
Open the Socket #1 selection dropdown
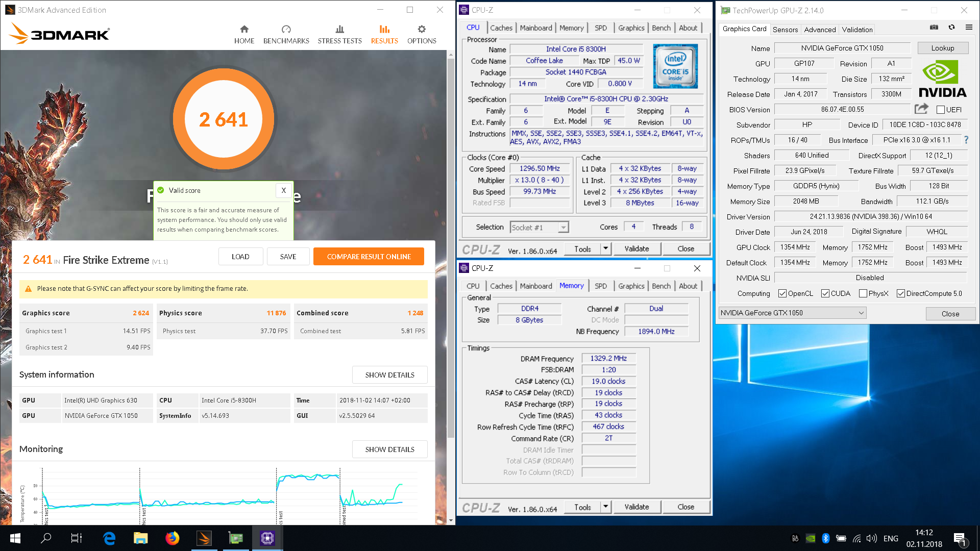tap(540, 228)
